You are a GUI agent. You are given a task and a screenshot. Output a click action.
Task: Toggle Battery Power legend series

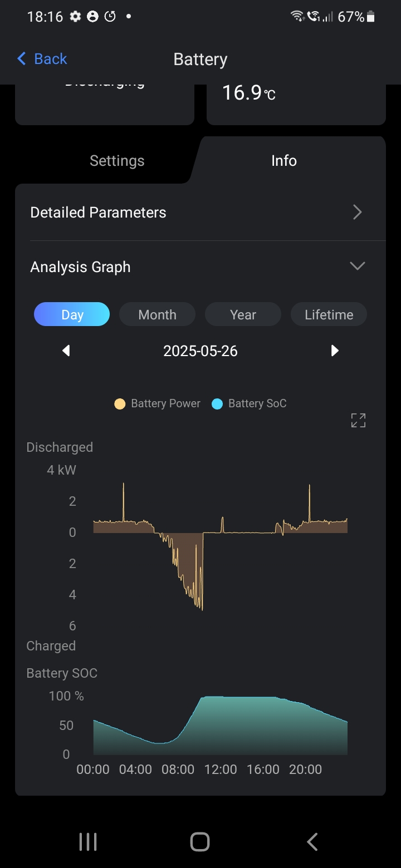158,404
